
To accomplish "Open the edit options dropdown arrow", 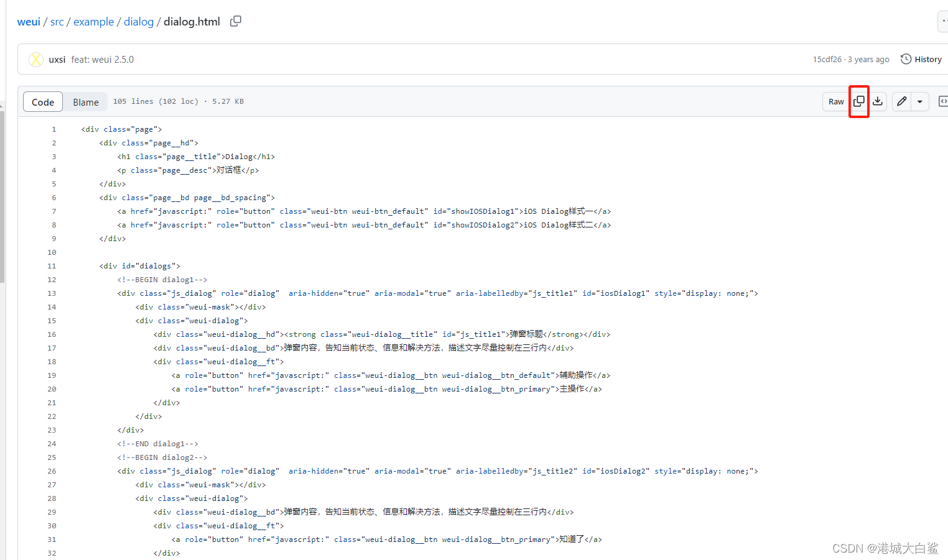I will tap(919, 101).
